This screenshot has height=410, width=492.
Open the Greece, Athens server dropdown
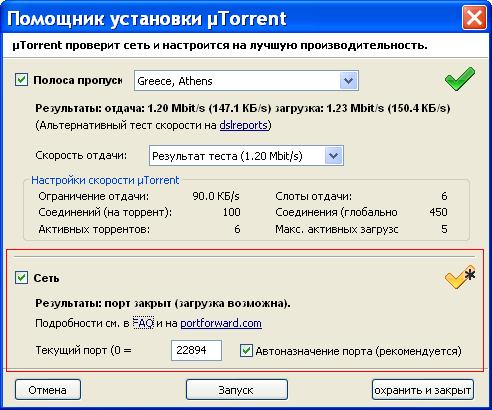click(246, 81)
